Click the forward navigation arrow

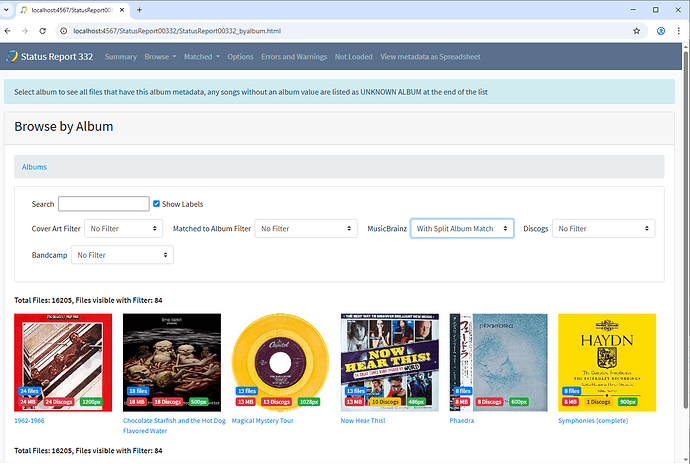pyautogui.click(x=25, y=31)
